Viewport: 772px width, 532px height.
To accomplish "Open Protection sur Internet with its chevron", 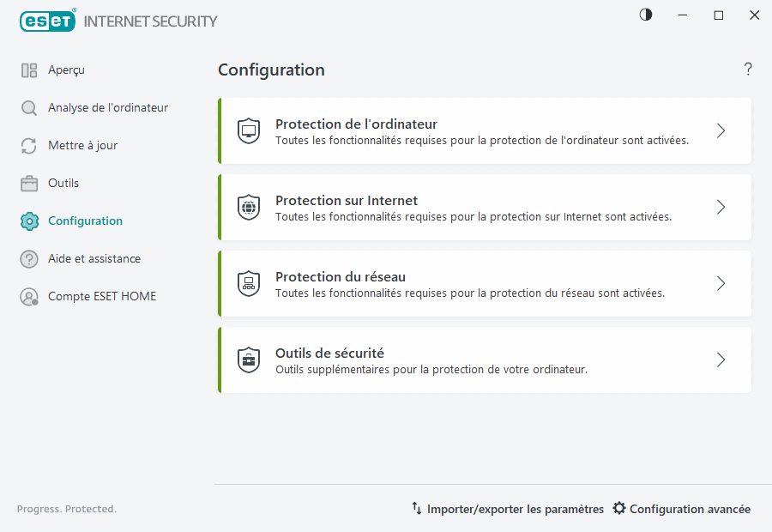I will (x=721, y=207).
